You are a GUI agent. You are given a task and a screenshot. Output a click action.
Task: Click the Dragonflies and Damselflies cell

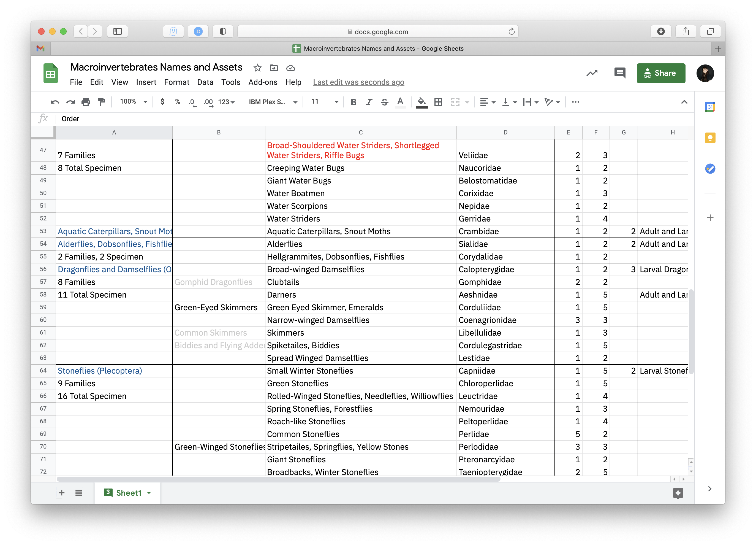click(114, 269)
